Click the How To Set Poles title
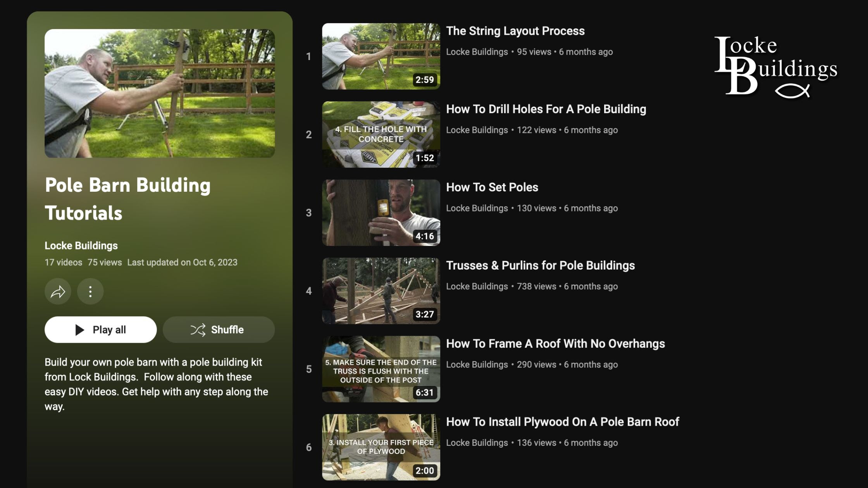 (492, 187)
